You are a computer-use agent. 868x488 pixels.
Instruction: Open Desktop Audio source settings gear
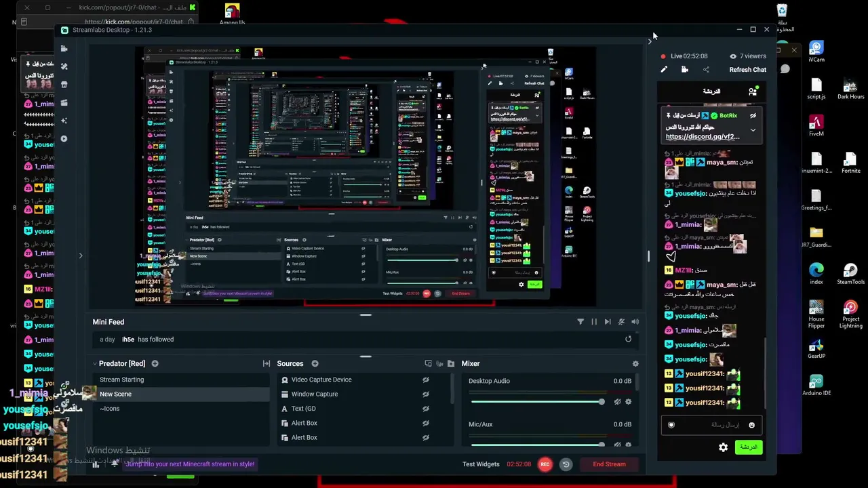pyautogui.click(x=628, y=402)
